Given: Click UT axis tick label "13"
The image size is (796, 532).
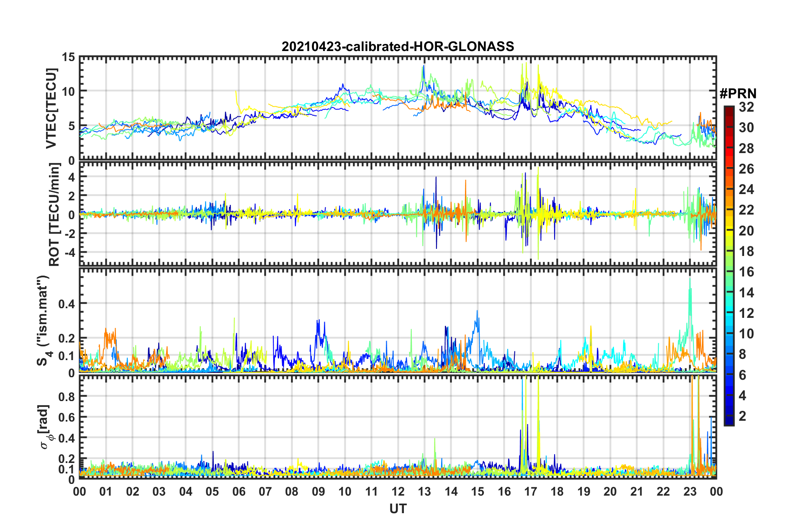Looking at the screenshot, I should (x=424, y=491).
